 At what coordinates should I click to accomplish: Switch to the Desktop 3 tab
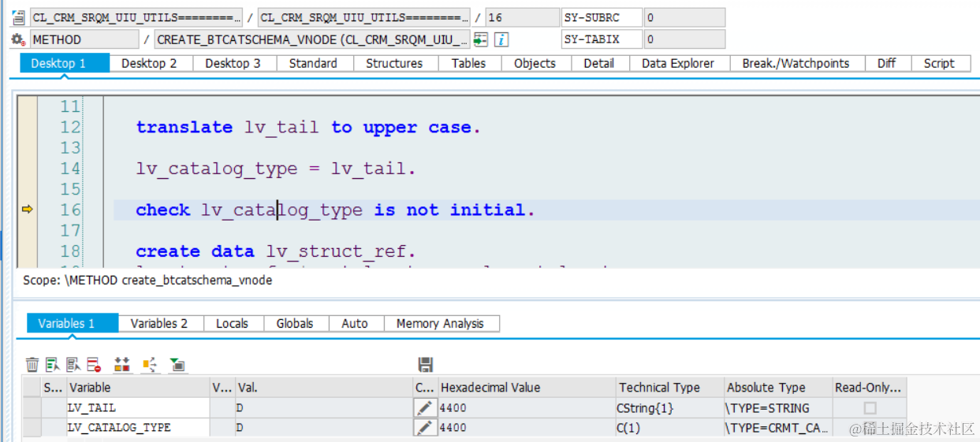pos(233,63)
